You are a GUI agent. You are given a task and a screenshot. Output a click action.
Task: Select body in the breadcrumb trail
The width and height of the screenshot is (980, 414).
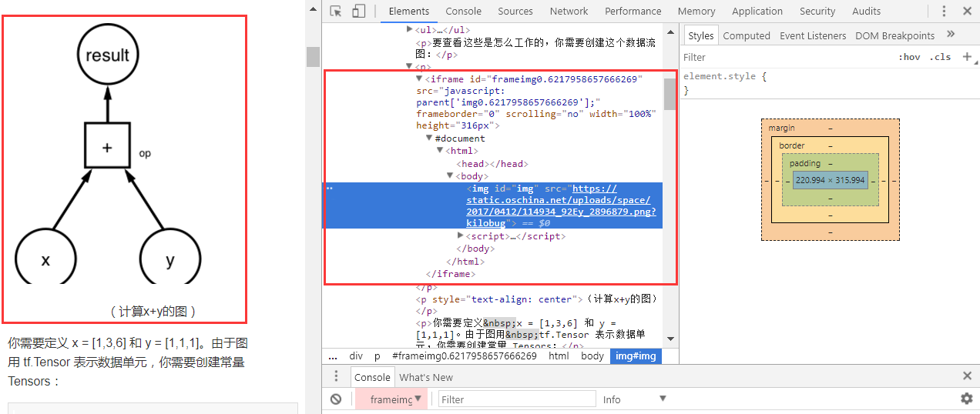(x=592, y=356)
